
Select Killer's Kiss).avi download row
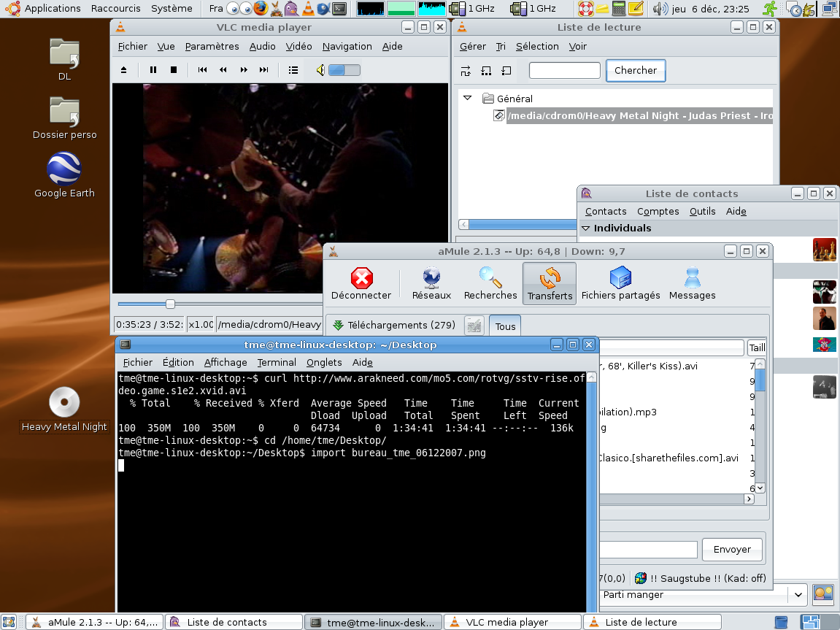[675, 366]
